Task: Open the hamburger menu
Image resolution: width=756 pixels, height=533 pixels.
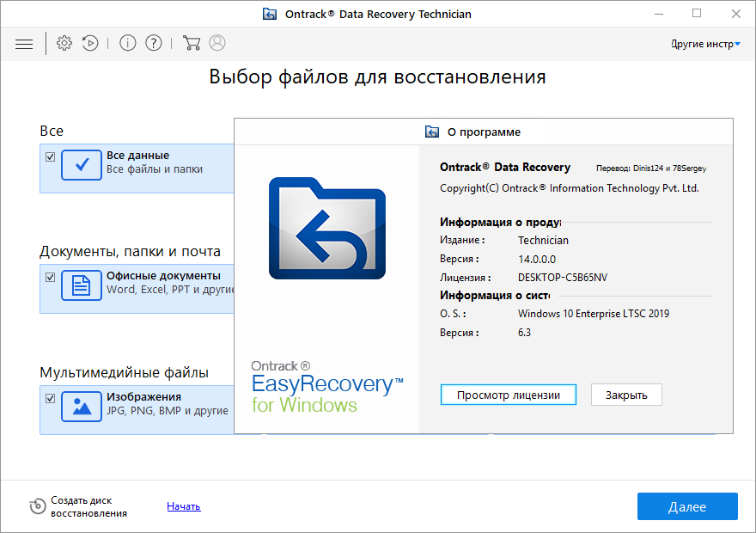Action: [x=24, y=44]
